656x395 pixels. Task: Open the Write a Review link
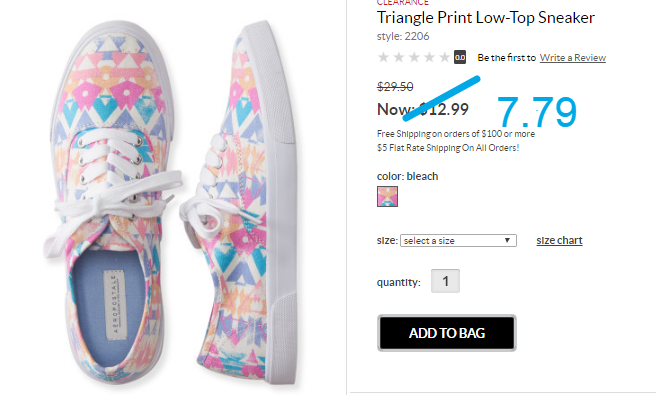(x=572, y=58)
